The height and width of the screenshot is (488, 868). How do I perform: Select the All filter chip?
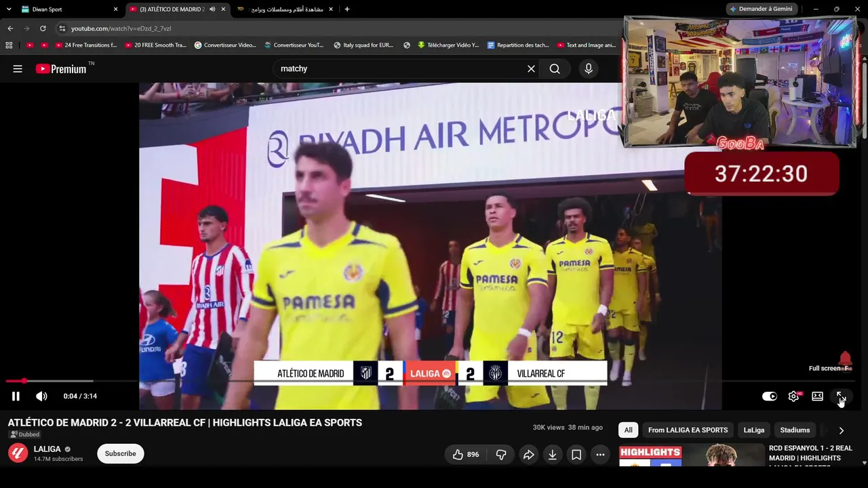629,430
